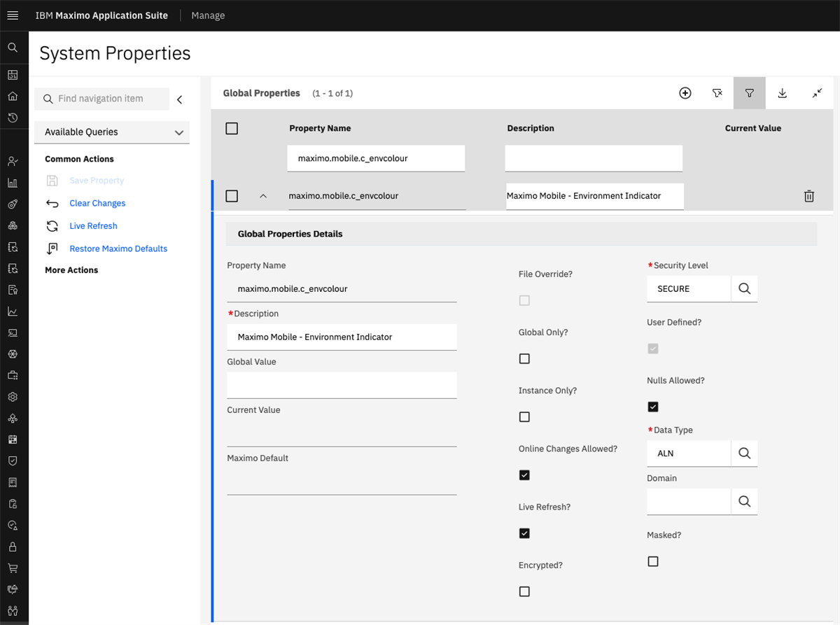Clear the table filter with the funnel-x icon
840x625 pixels.
click(x=717, y=93)
